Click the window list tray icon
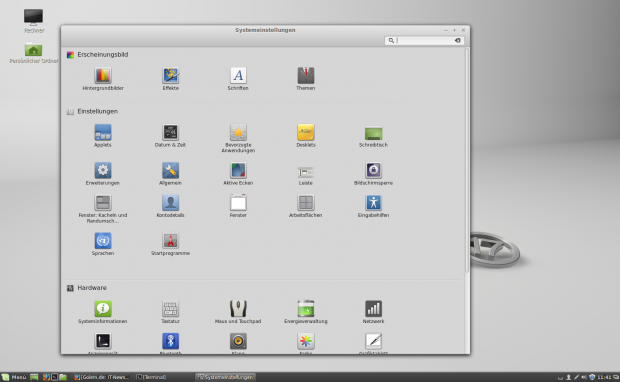620x382 pixels. pos(616,377)
